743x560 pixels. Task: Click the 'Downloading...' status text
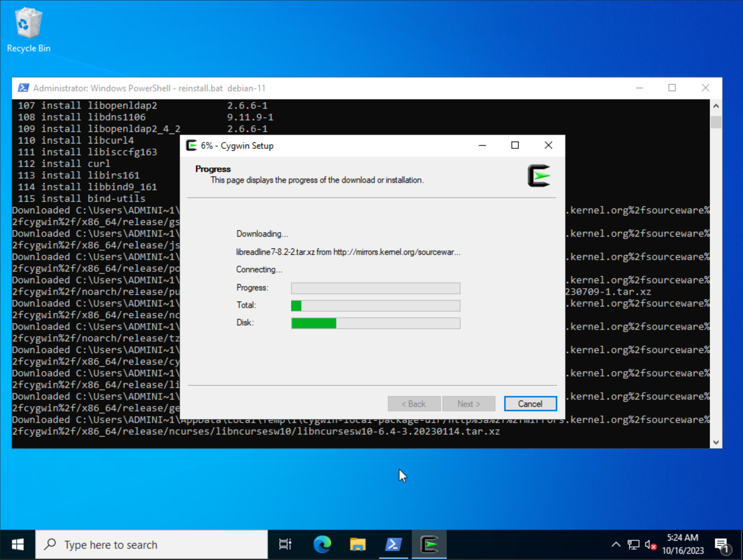[x=262, y=234]
